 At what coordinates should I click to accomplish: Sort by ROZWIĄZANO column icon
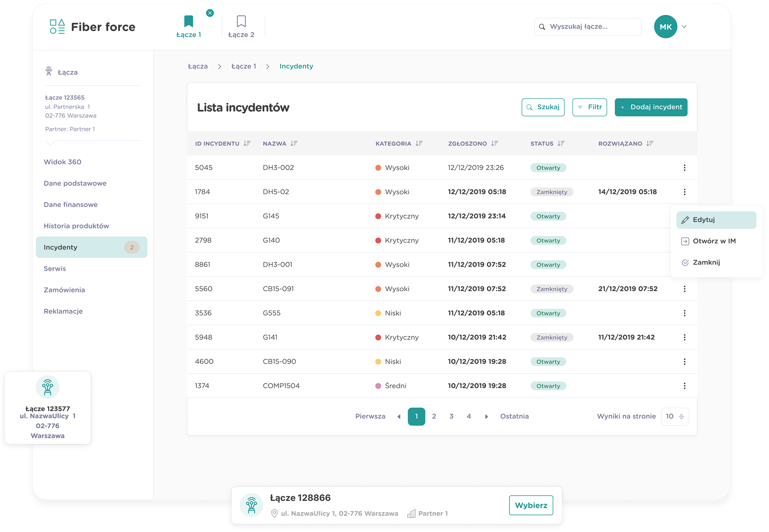tap(650, 143)
